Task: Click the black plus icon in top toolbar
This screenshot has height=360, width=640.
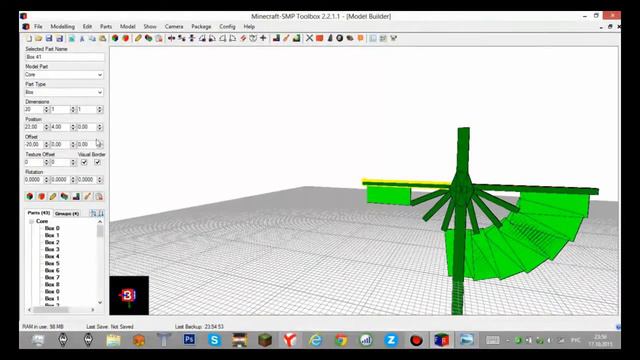Action: tap(263, 38)
